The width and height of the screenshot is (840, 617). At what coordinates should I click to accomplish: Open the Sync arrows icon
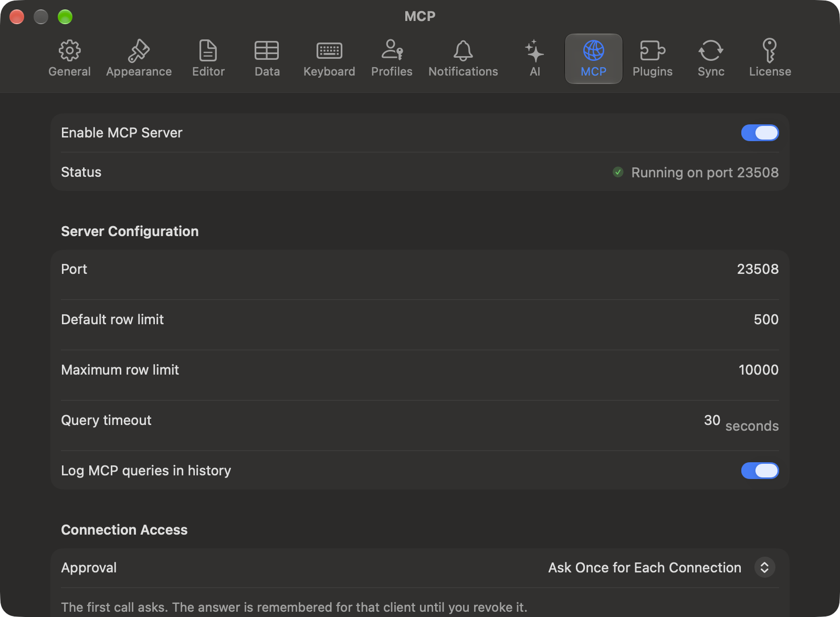[x=711, y=51]
